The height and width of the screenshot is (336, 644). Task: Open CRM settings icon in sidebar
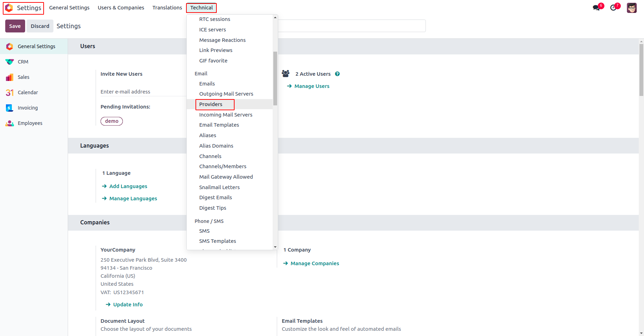click(x=10, y=62)
